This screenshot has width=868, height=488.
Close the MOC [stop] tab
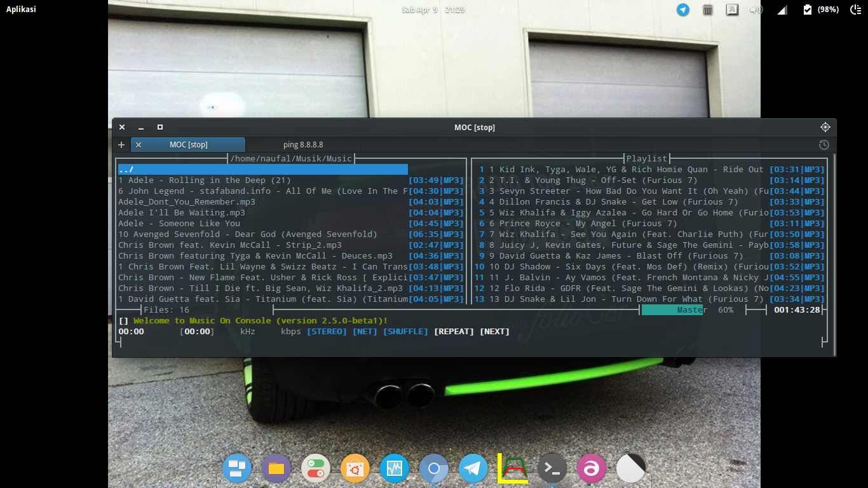139,145
